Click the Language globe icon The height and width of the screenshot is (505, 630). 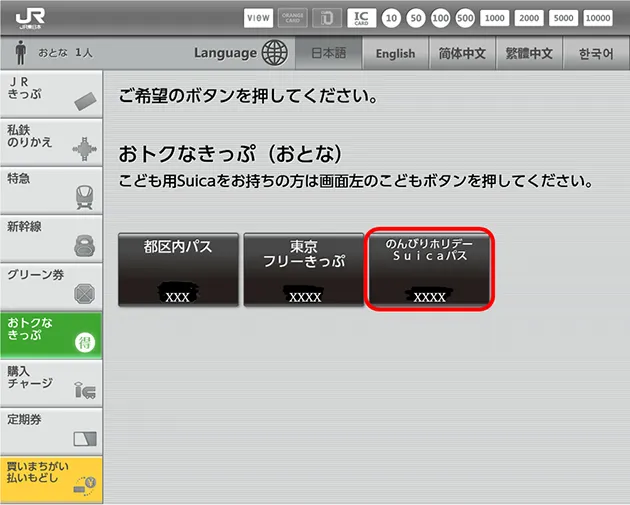tap(275, 53)
